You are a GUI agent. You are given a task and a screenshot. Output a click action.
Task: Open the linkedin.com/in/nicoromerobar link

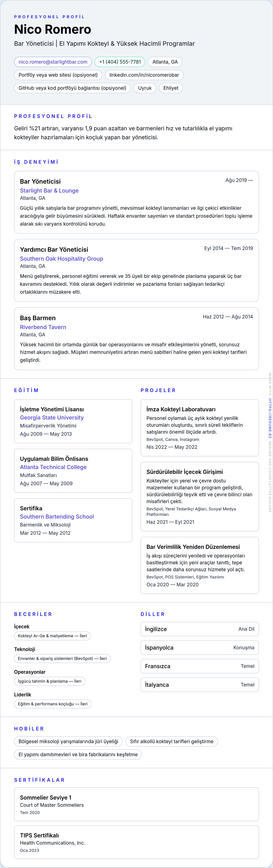pyautogui.click(x=144, y=75)
